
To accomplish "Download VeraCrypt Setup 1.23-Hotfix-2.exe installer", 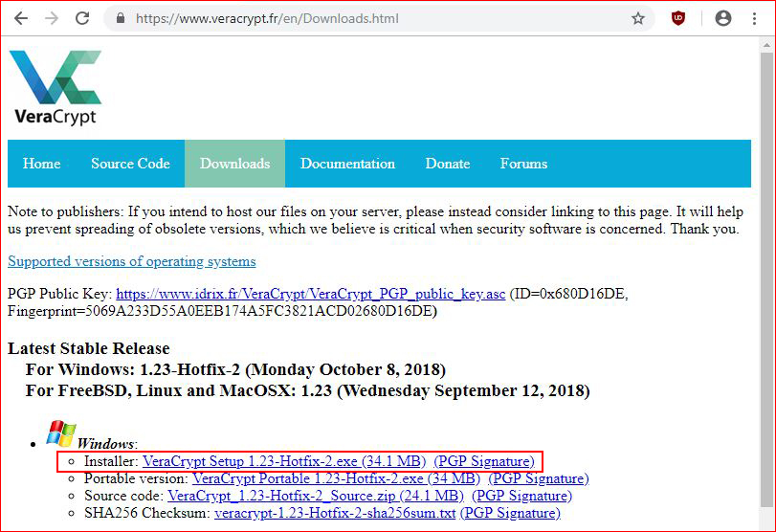I will (284, 461).
